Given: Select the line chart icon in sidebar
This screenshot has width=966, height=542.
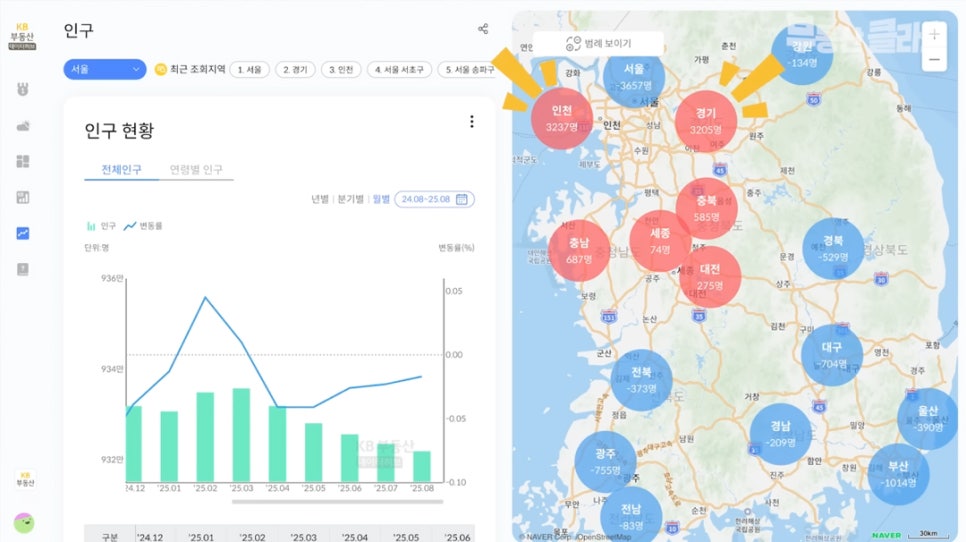Looking at the screenshot, I should (x=23, y=233).
